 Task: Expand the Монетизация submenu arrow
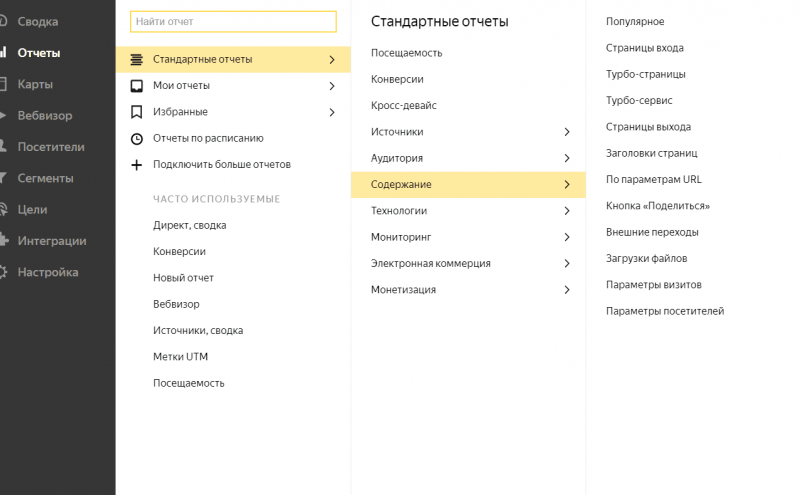[x=567, y=290]
